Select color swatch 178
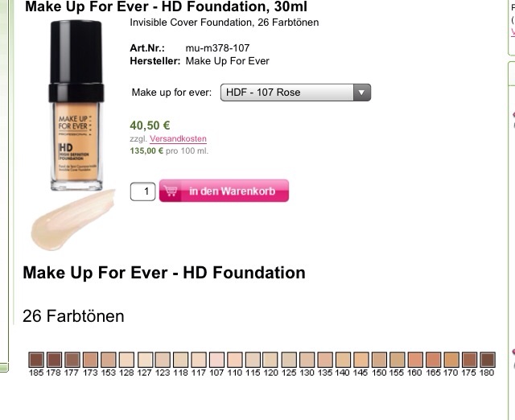This screenshot has width=515, height=420. (x=54, y=360)
